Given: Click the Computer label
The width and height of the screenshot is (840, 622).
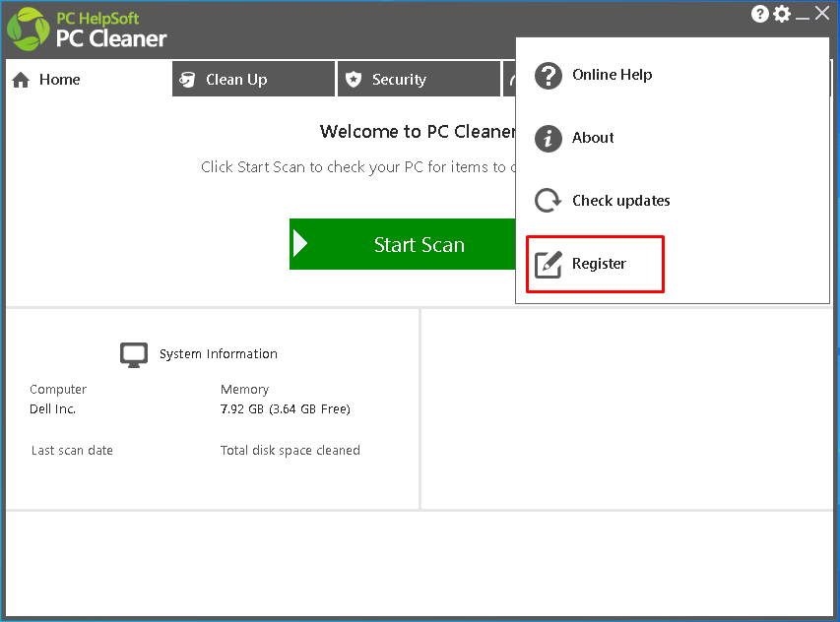Looking at the screenshot, I should tap(58, 389).
